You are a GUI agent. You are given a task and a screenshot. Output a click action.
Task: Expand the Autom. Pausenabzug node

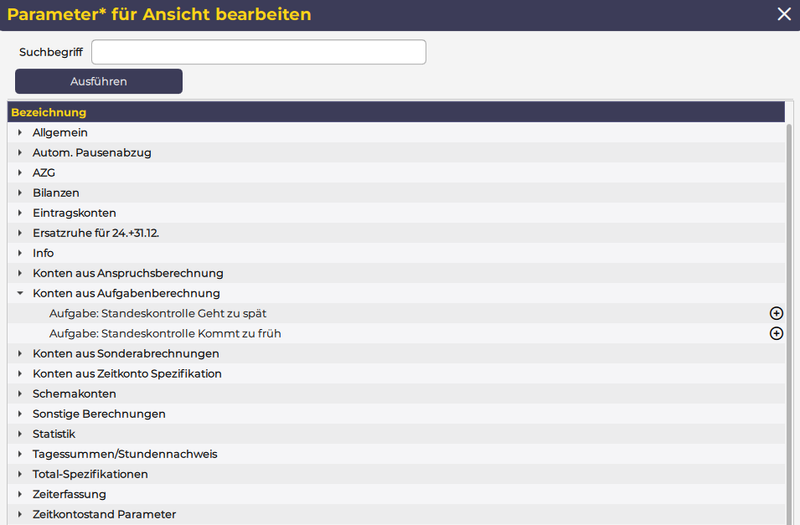click(x=20, y=152)
